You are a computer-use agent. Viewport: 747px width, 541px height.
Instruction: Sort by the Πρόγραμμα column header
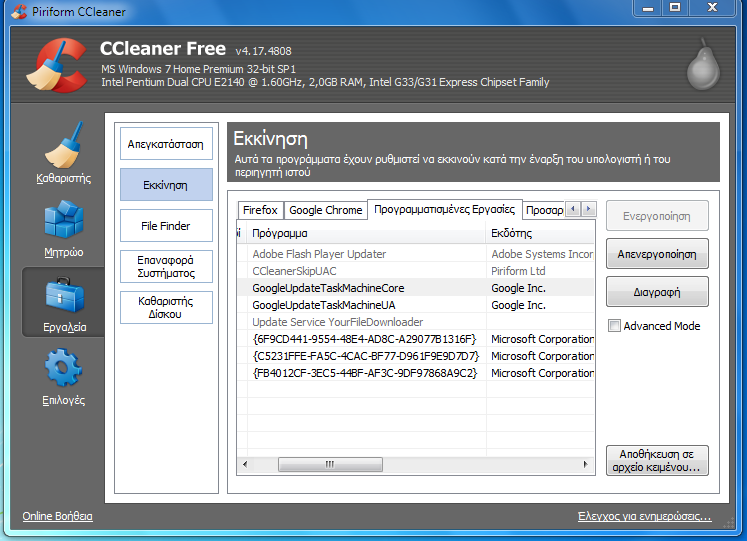point(367,233)
